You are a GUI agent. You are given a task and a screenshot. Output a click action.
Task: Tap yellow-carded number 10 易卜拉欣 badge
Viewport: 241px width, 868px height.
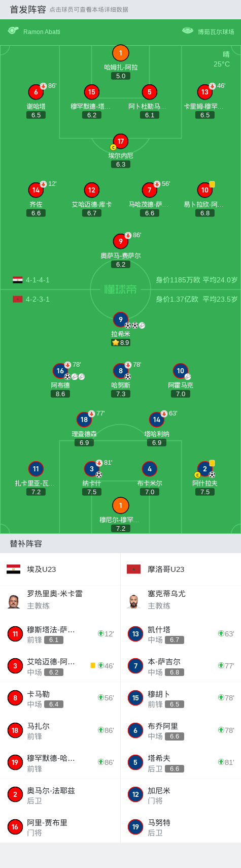(x=204, y=190)
